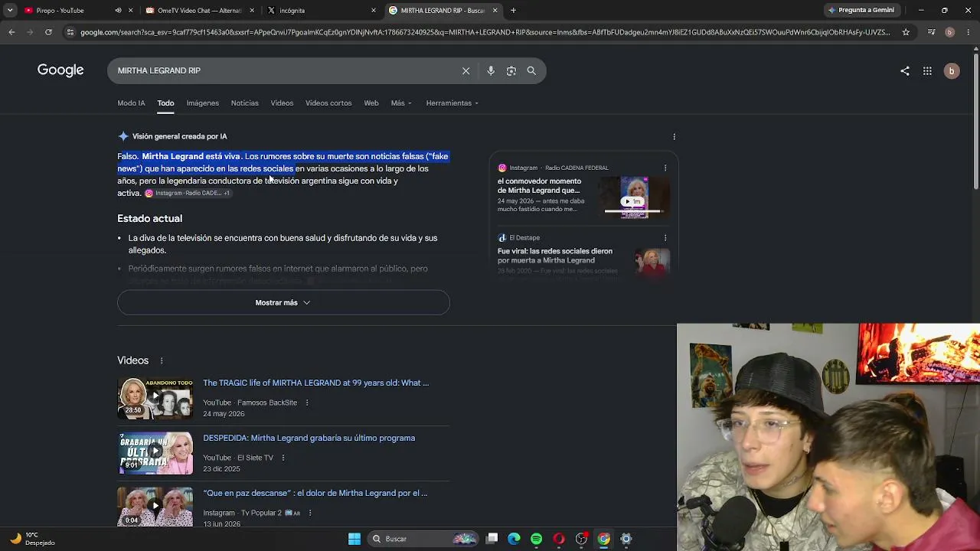
Task: Go back to the previous page
Action: (11, 32)
